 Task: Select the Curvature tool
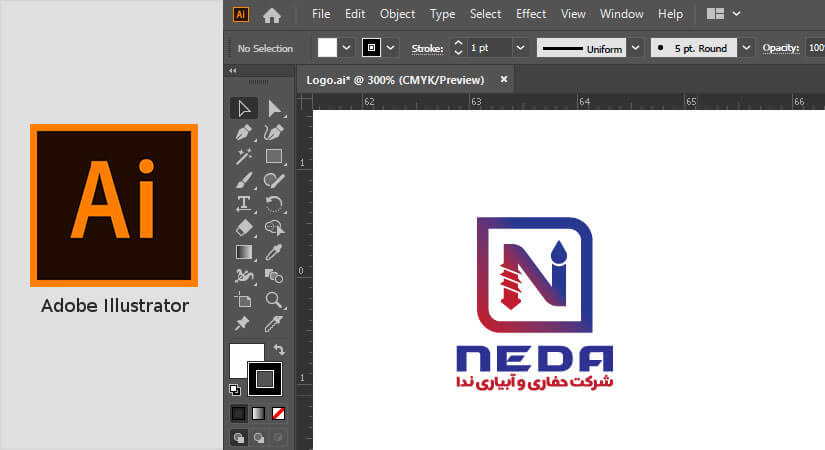point(274,133)
